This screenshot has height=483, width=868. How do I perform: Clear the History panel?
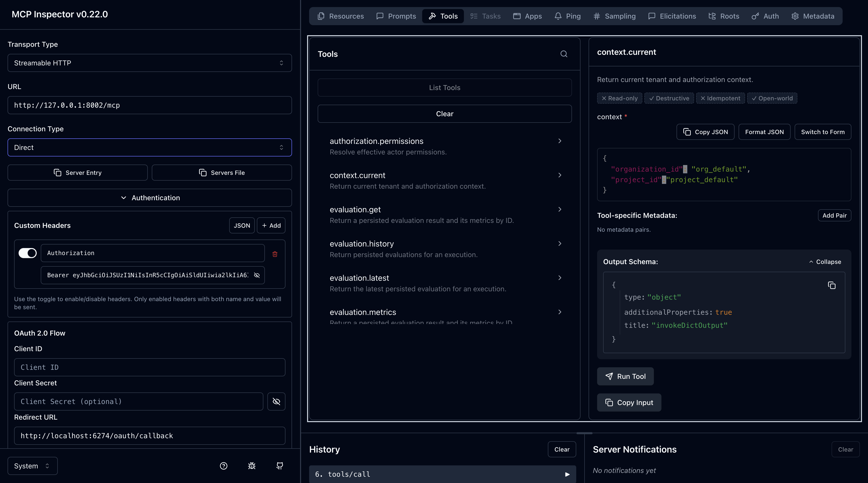pos(562,449)
